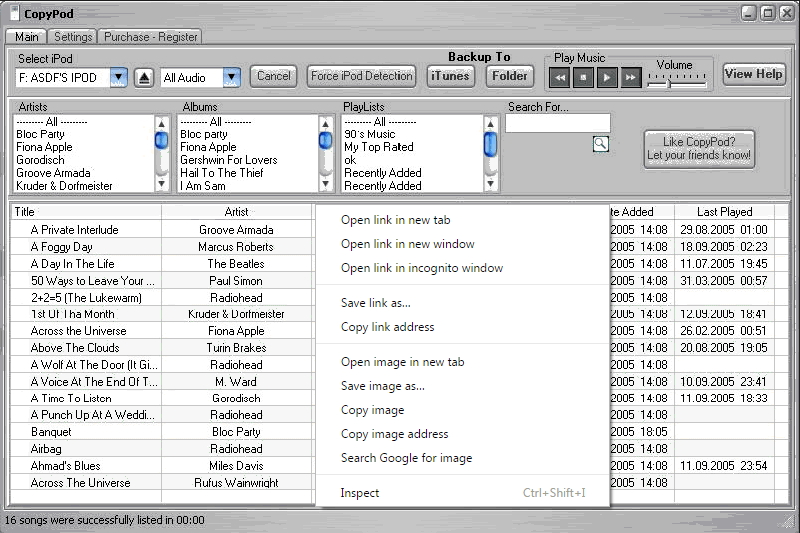Click the Artists list scrollbar down arrow
The height and width of the screenshot is (533, 800).
point(162,185)
